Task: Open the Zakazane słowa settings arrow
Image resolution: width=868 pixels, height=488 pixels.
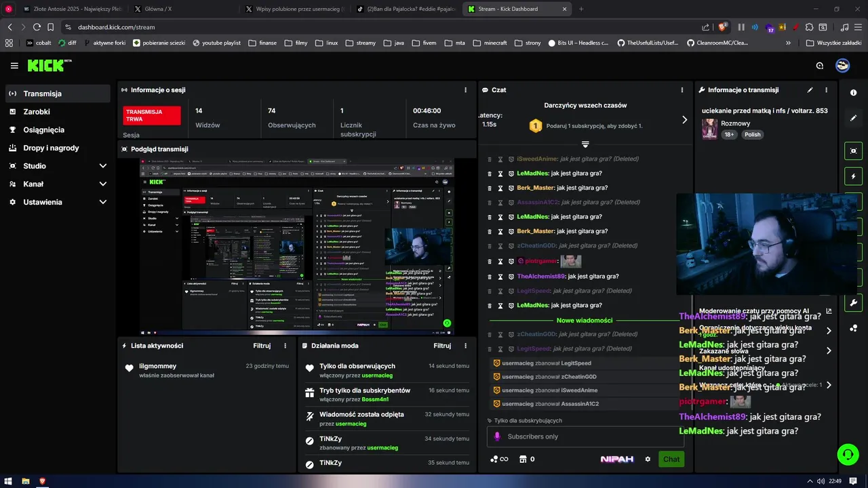Action: [829, 351]
